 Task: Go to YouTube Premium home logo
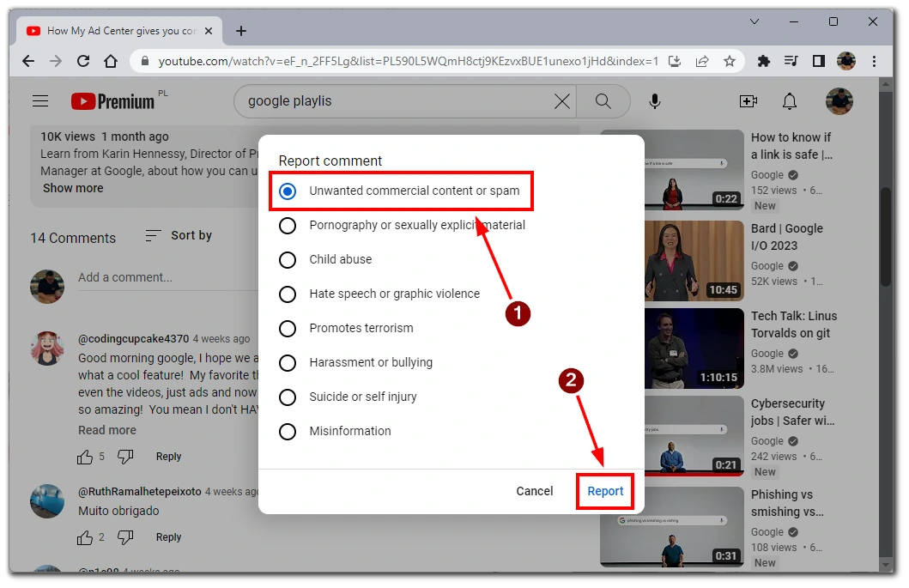[113, 101]
